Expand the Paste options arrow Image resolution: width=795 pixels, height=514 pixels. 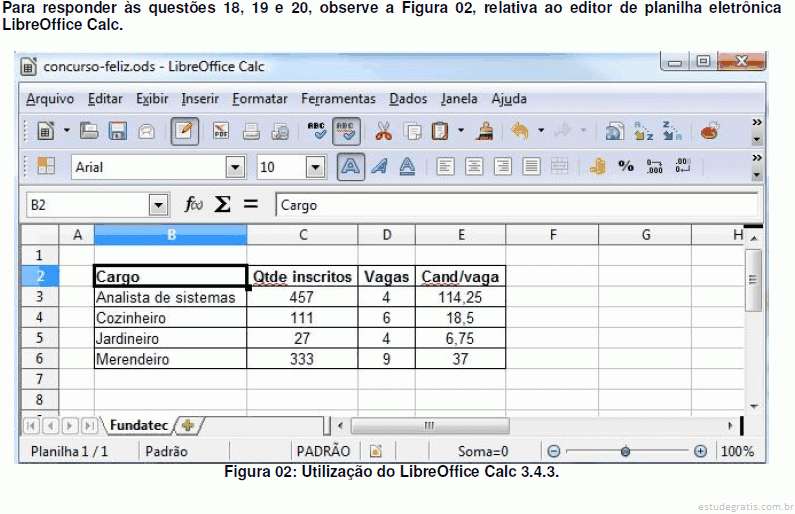point(461,131)
